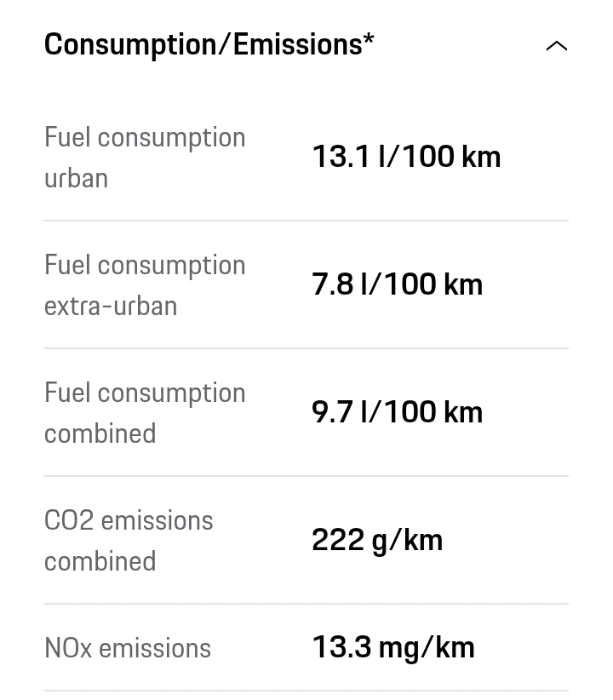613x700 pixels.
Task: Click the word 'urban' under first Fuel consumption
Action: pos(76,178)
